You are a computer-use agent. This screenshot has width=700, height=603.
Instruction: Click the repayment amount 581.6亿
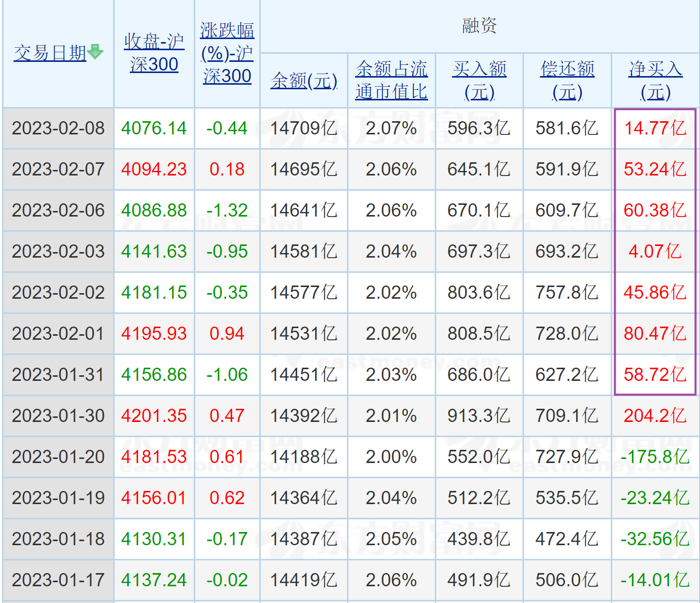click(x=568, y=128)
